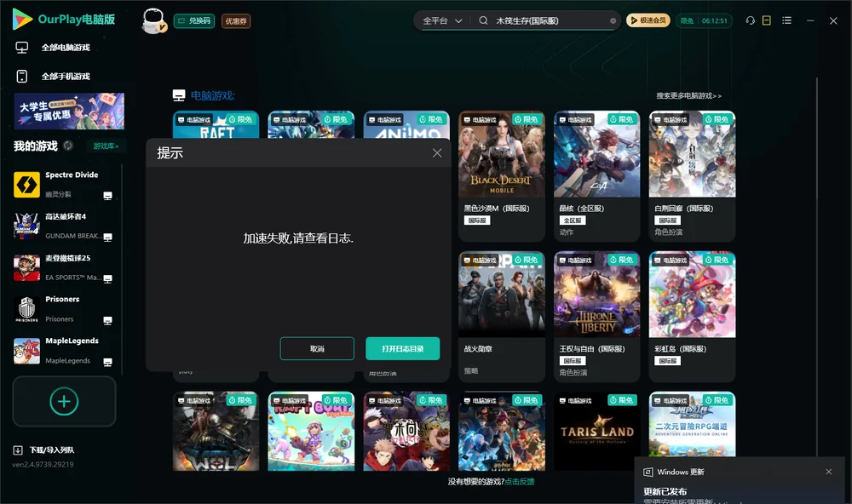This screenshot has height=504, width=852.
Task: Select MapleLegends in my games
Action: pos(63,350)
